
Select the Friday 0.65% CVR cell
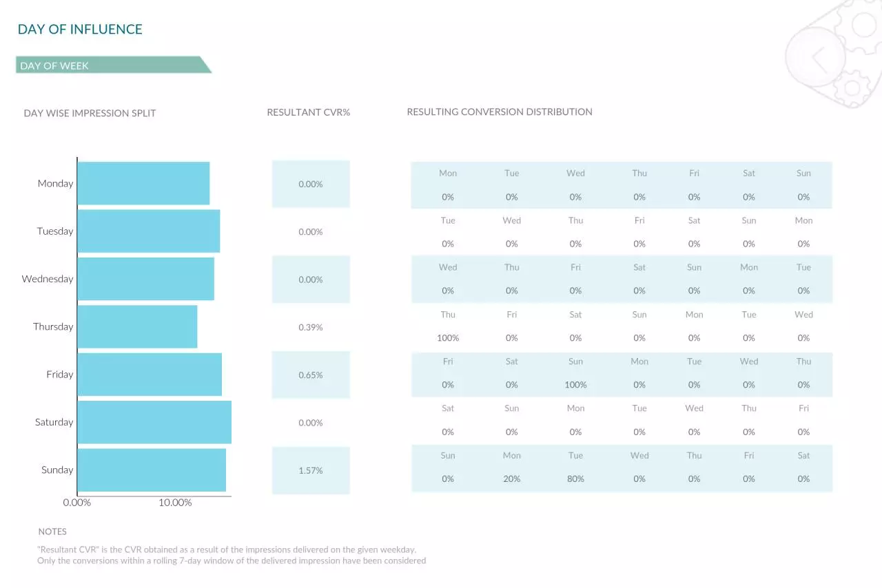311,375
